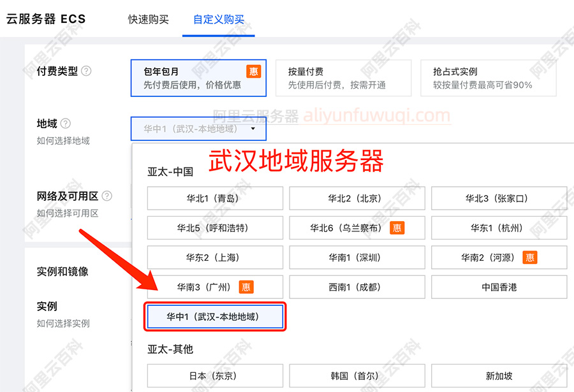Click the highlighted 华中1（武汉-本地地域）option
Screen dimensions: 574x392
pyautogui.click(x=215, y=317)
